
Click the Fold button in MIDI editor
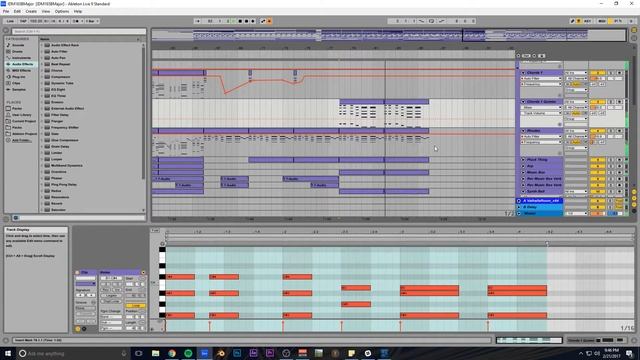155,231
